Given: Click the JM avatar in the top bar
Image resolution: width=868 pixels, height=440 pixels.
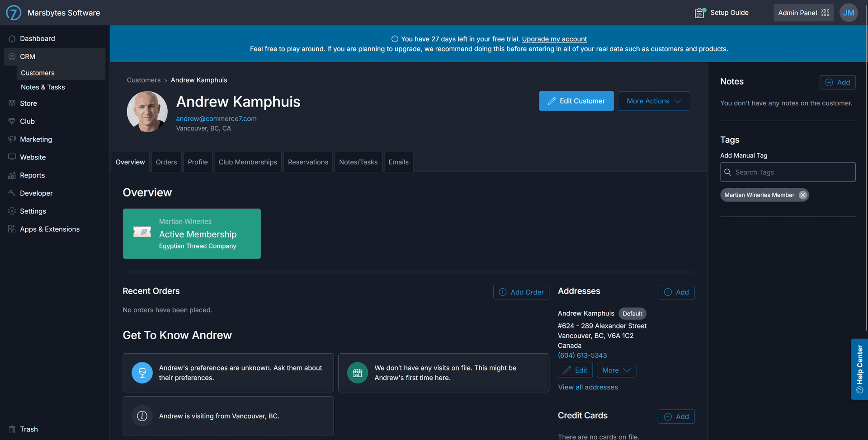Looking at the screenshot, I should click(849, 12).
